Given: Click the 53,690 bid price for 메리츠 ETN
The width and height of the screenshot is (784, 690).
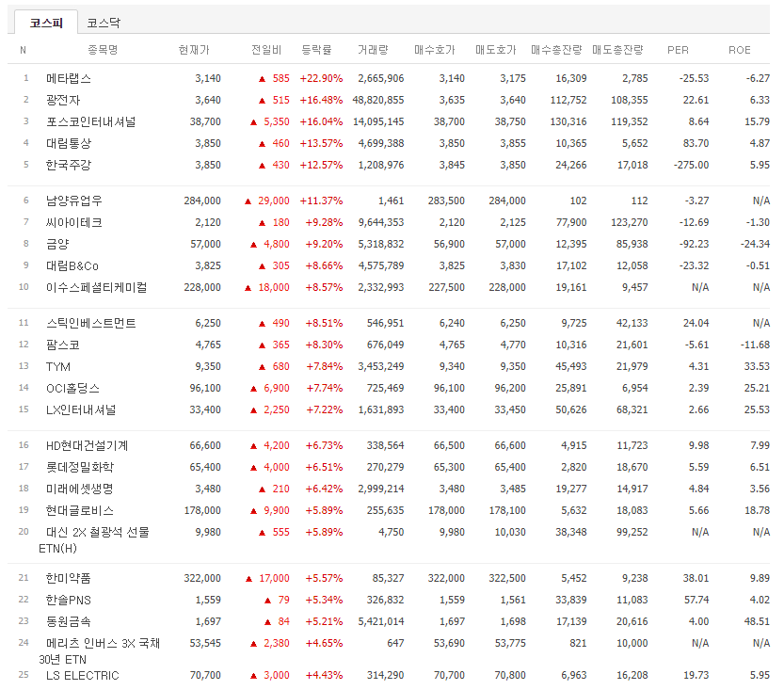Looking at the screenshot, I should 450,643.
